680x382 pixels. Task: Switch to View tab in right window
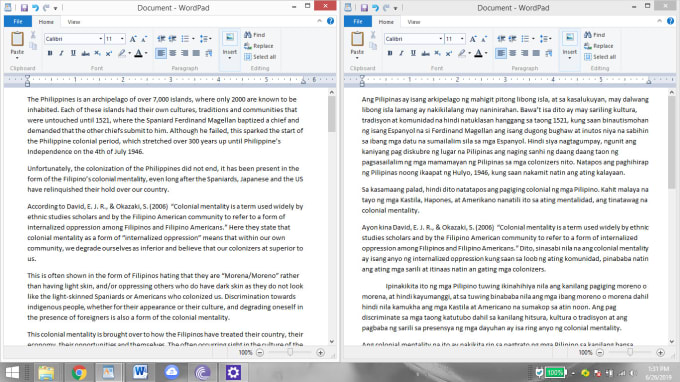pyautogui.click(x=414, y=22)
